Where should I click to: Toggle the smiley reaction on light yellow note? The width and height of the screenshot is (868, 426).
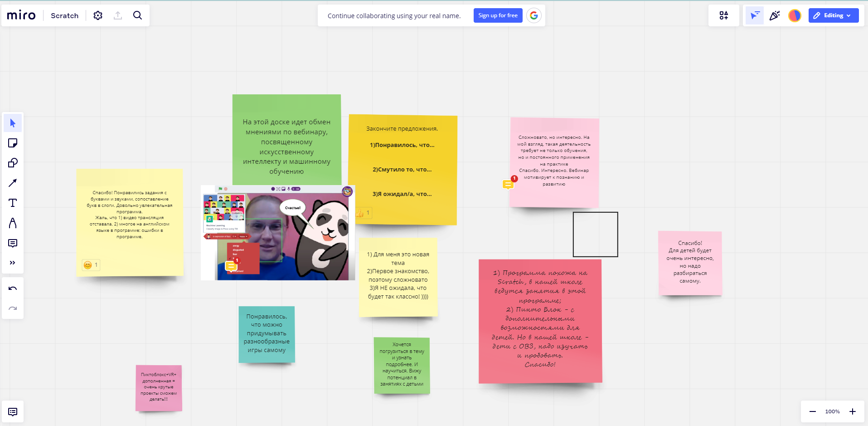(91, 265)
